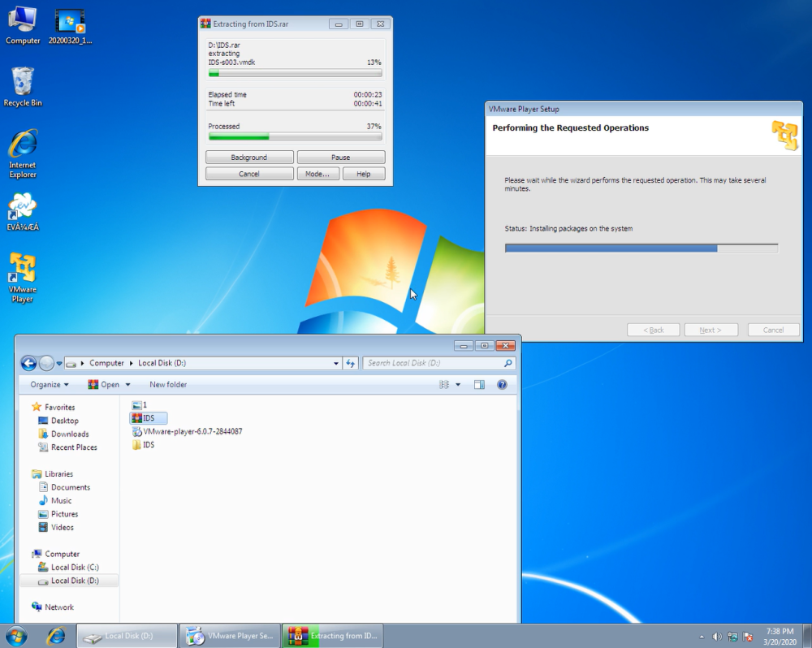
Task: Switch to Local Disk (D:) taskbar button
Action: point(127,636)
